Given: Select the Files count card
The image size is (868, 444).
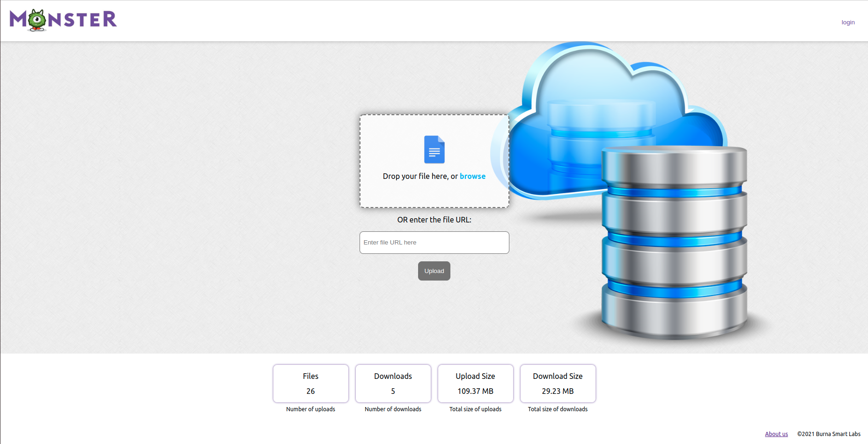Looking at the screenshot, I should [311, 384].
